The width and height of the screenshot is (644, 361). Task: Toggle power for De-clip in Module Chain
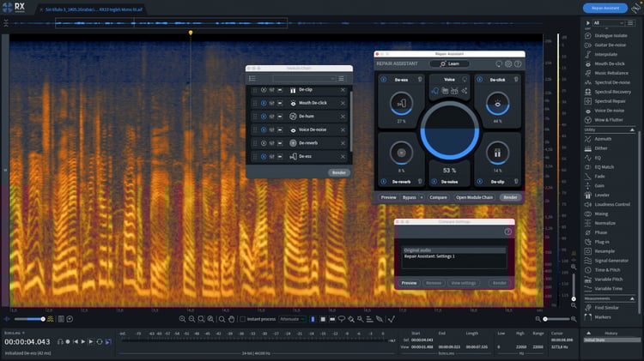(x=264, y=90)
